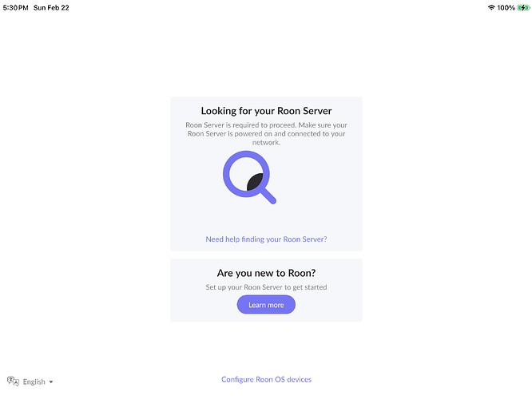Click the language translate icon
The image size is (532, 399).
13,381
